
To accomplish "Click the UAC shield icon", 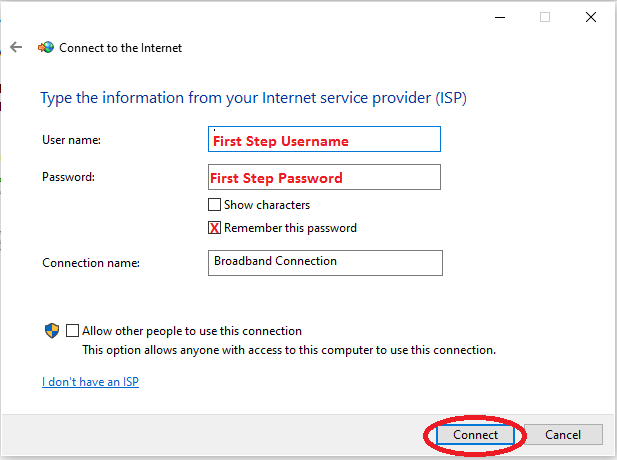I will tap(52, 330).
